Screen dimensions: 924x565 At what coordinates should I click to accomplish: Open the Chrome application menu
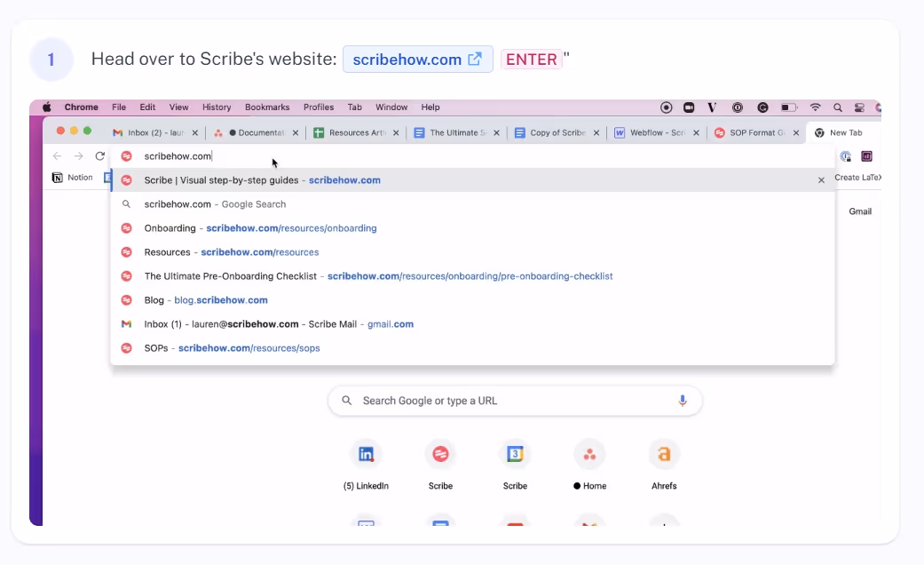tap(82, 107)
